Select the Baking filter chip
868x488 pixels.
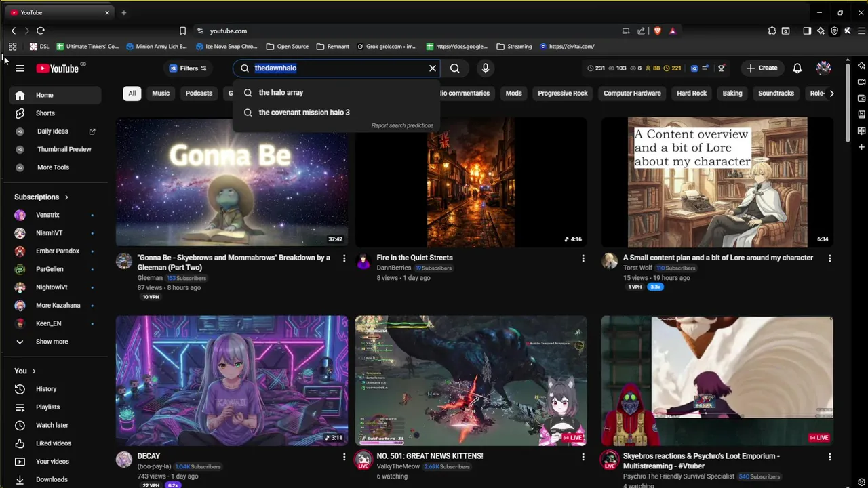pos(732,94)
